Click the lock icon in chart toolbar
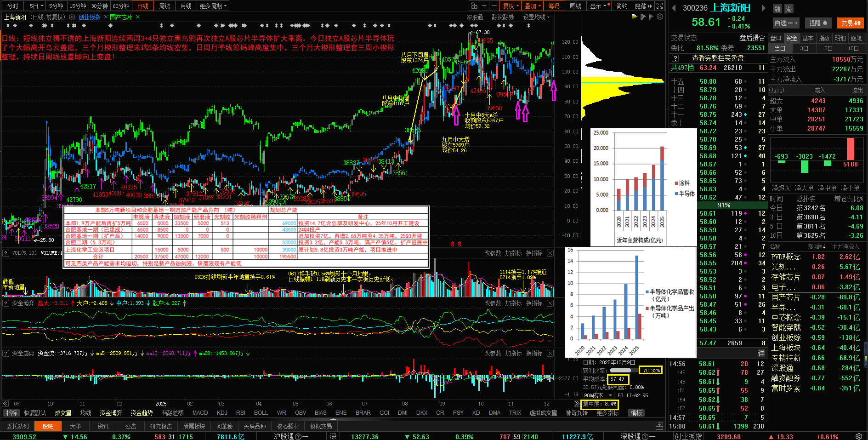Image resolution: width=868 pixels, height=440 pixels. tap(474, 6)
